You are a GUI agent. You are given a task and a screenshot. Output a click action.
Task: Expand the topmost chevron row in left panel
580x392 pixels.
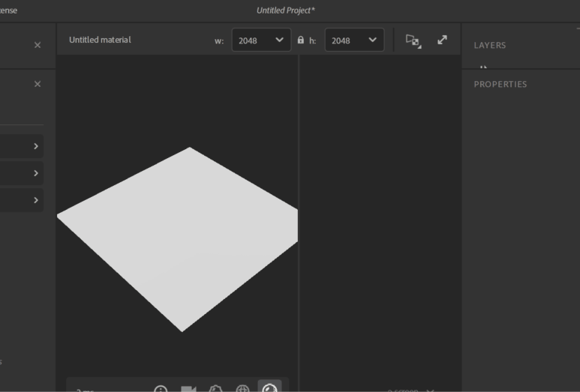pos(36,146)
